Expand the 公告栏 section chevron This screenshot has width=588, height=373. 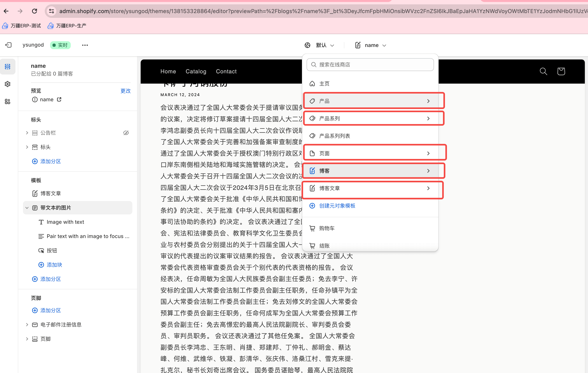coord(27,133)
